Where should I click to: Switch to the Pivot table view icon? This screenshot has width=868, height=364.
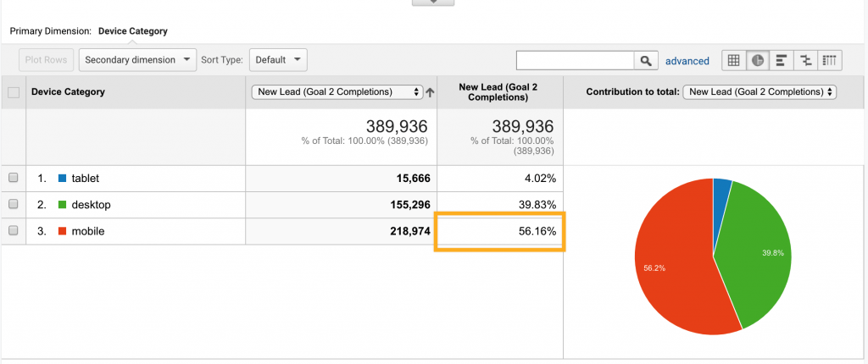tap(830, 60)
